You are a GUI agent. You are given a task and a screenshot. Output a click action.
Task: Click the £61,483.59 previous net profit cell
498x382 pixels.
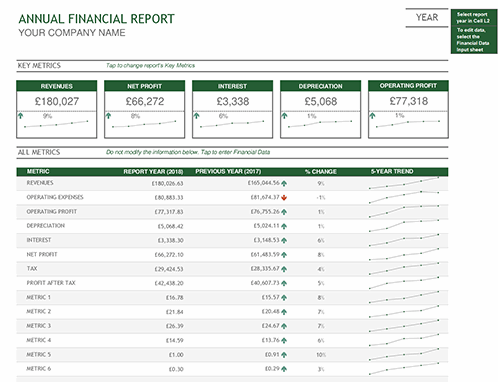(x=265, y=255)
